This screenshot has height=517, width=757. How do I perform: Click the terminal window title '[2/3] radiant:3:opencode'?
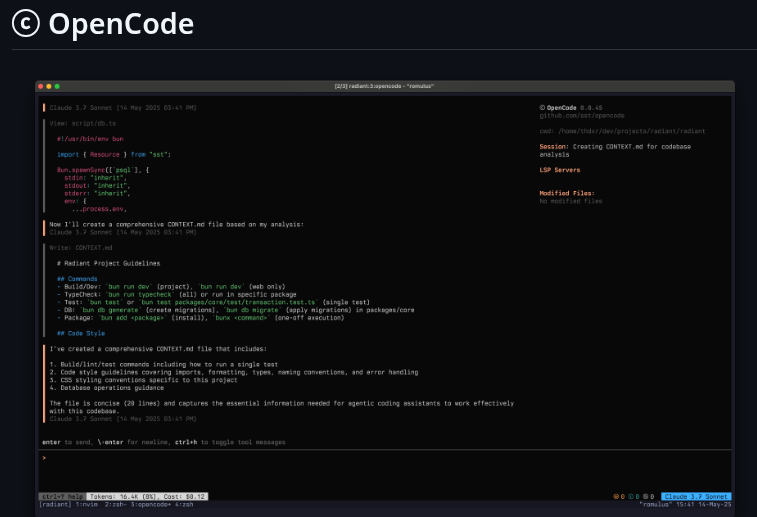pos(384,86)
